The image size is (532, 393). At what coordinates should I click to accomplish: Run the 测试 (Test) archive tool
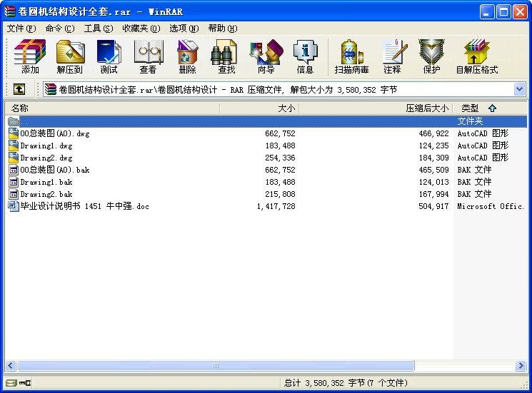tap(109, 56)
